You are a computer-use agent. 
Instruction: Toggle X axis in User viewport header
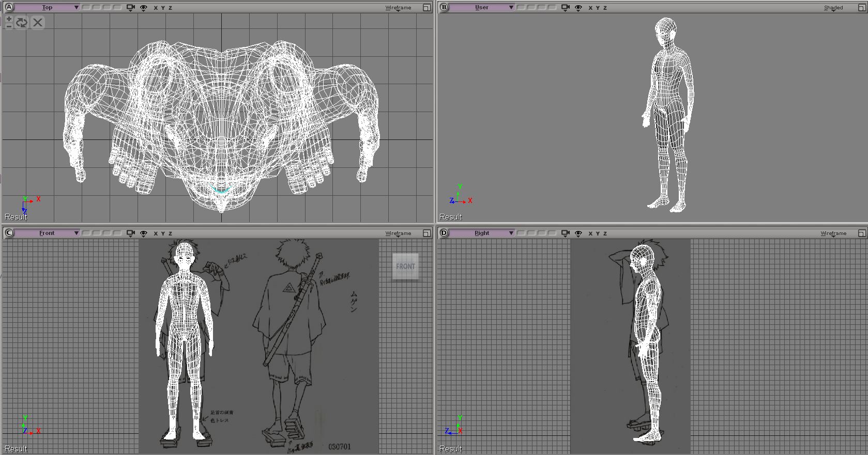click(x=590, y=8)
